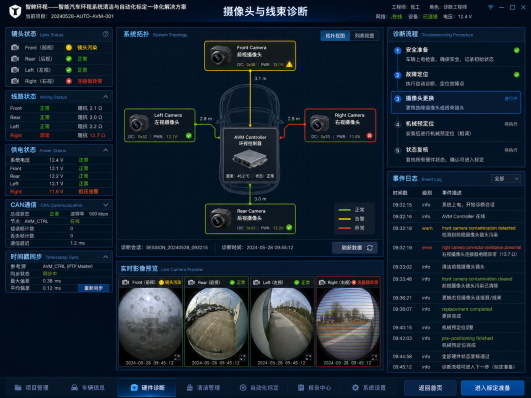
Task: Click the warning triangle on the Front Camera node
Action: 289,64
